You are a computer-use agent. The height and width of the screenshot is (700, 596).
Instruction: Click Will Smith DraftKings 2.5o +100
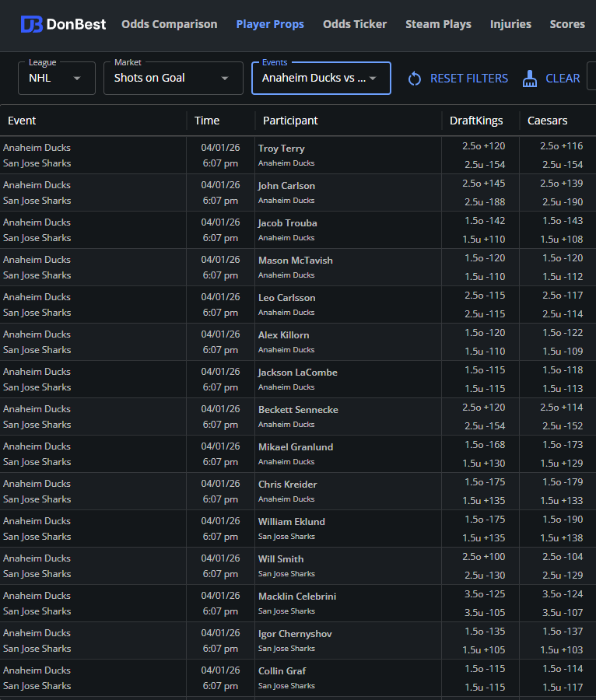483,557
